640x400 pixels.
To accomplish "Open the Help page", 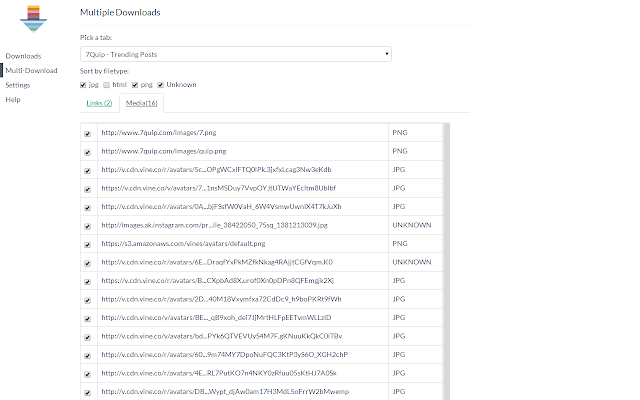I will [13, 99].
